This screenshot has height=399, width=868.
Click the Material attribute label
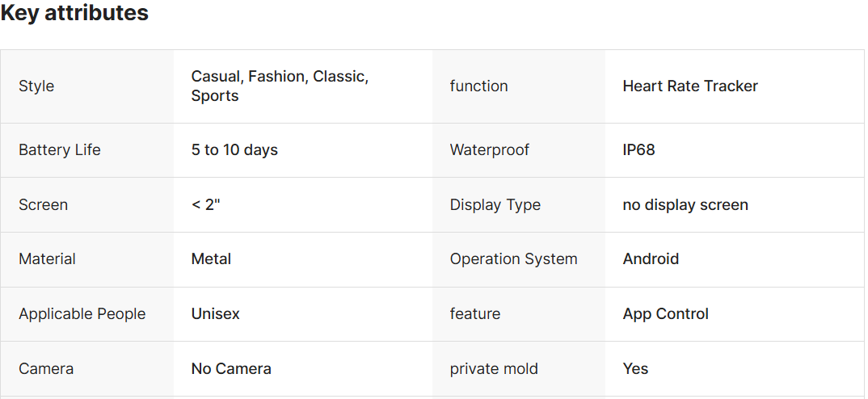(x=47, y=258)
